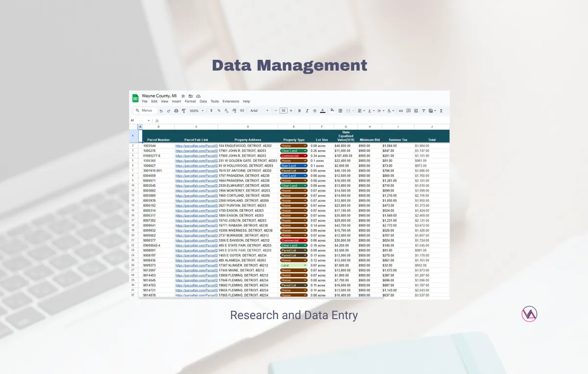Click the font size 10 field
The width and height of the screenshot is (588, 374).
(283, 111)
